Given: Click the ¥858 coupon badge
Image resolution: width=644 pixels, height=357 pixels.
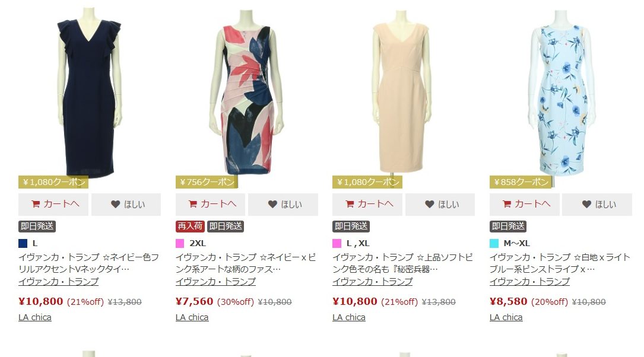Looking at the screenshot, I should point(521,182).
